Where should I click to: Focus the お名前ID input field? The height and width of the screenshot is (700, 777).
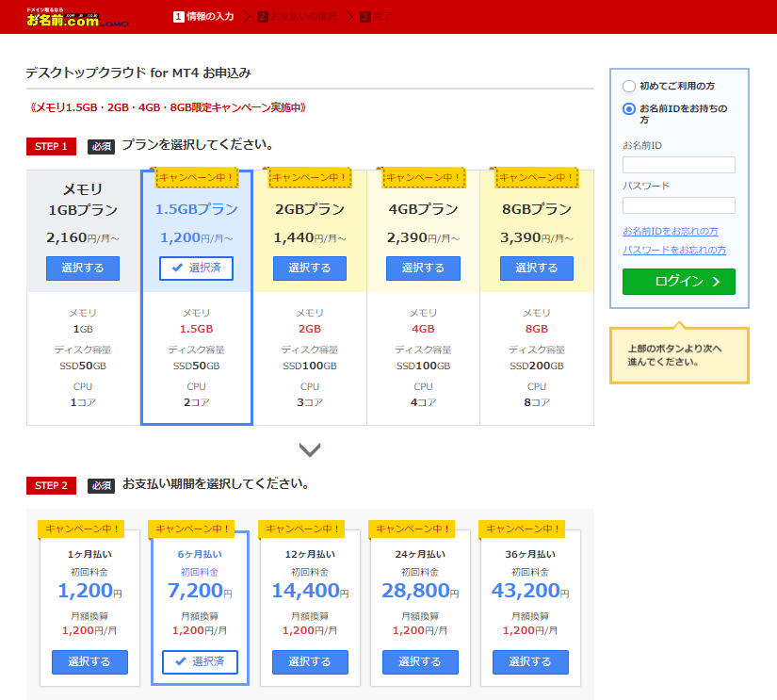[x=679, y=165]
